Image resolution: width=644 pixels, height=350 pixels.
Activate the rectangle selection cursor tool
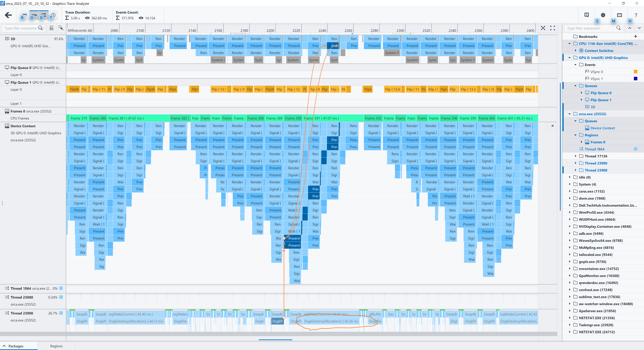click(61, 28)
